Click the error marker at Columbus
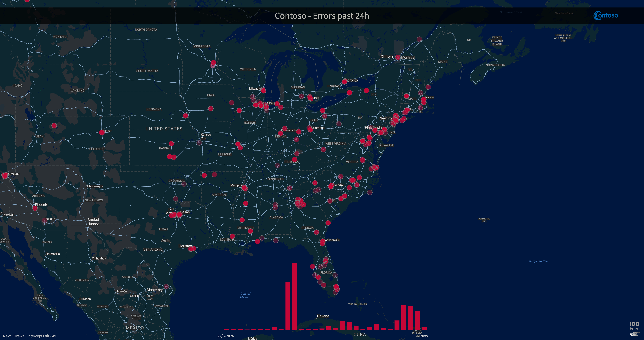Screen dimensions: 644x340 (x=310, y=129)
